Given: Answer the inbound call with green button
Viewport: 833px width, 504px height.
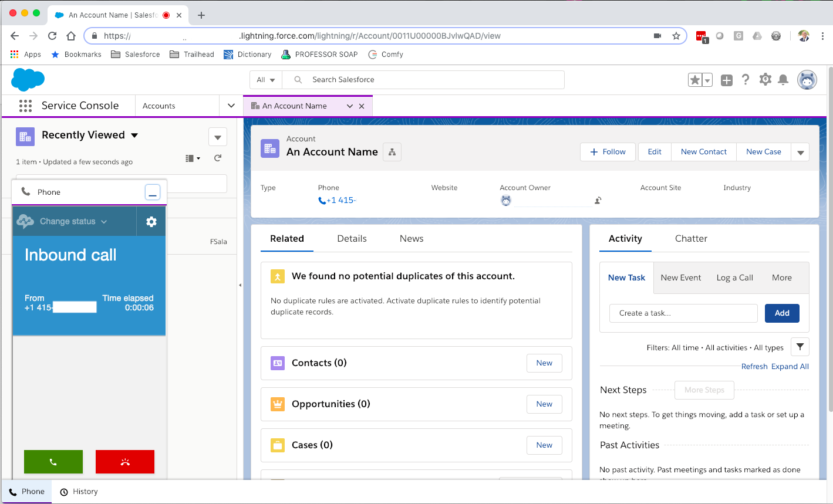Looking at the screenshot, I should pos(53,462).
